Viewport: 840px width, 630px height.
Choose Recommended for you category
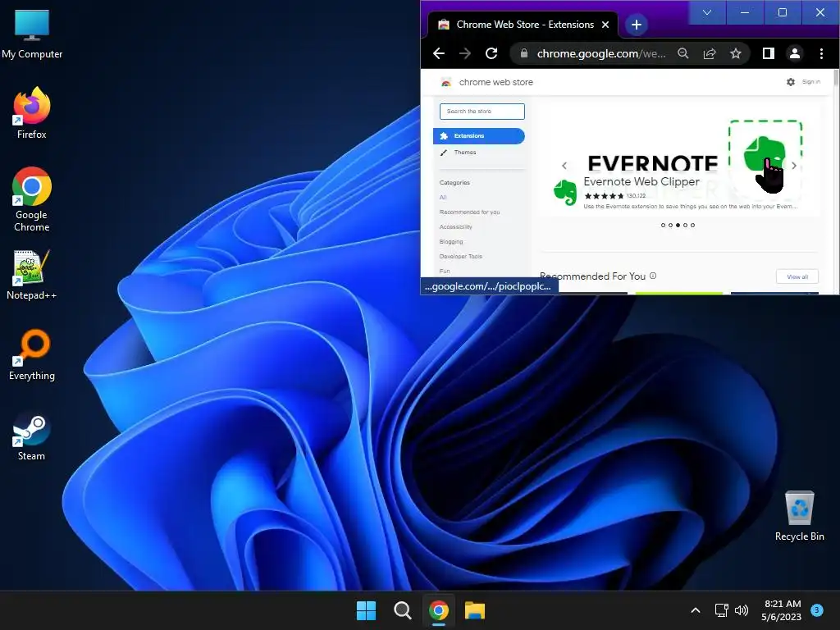coord(469,212)
